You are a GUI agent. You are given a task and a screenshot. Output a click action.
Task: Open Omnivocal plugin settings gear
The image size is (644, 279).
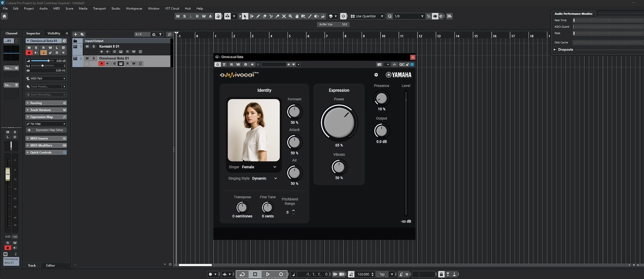tap(376, 75)
